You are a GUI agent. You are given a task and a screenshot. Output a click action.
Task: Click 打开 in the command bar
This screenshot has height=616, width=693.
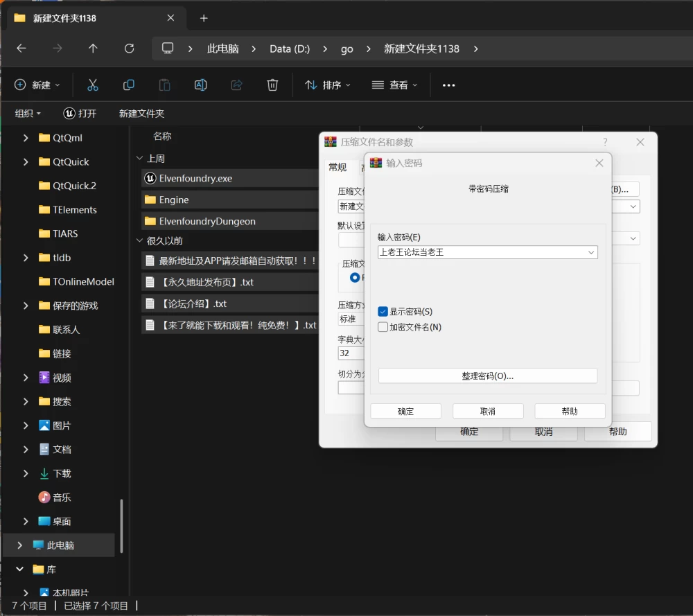point(80,114)
